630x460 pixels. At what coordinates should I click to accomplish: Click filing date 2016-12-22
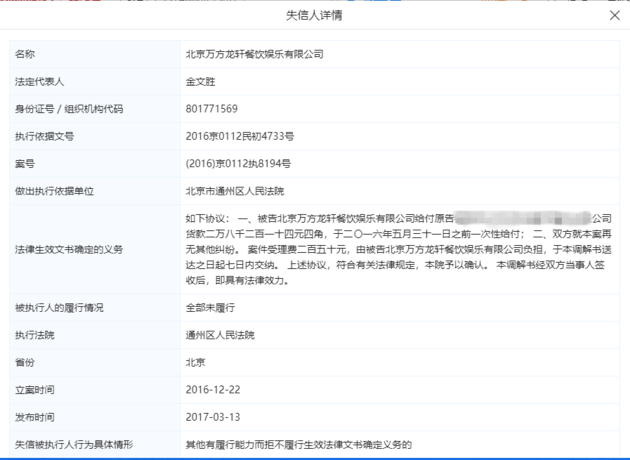213,390
